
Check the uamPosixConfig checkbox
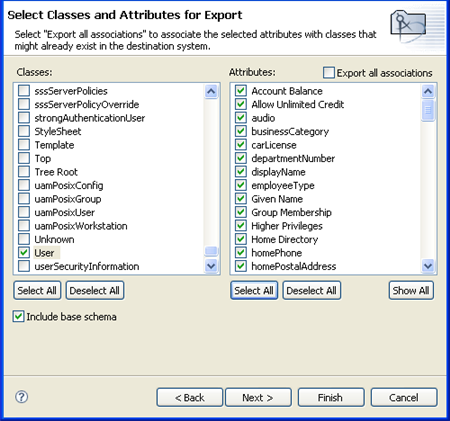(24, 185)
